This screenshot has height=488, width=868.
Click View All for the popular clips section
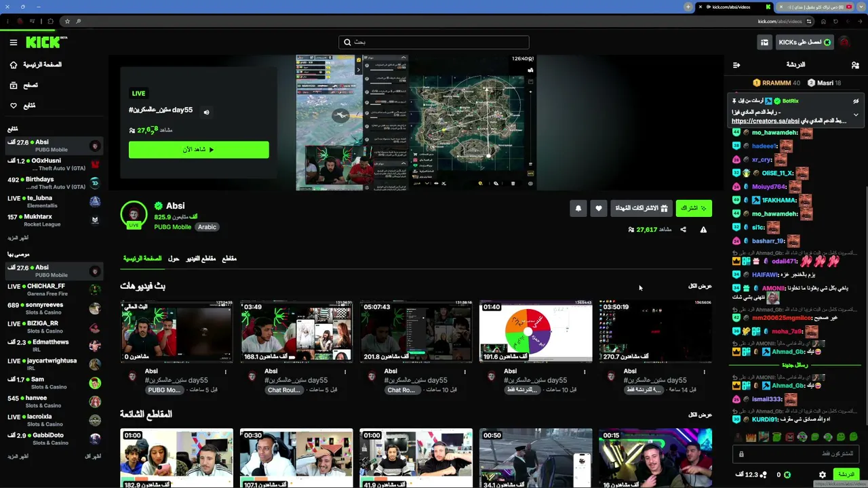pos(700,415)
